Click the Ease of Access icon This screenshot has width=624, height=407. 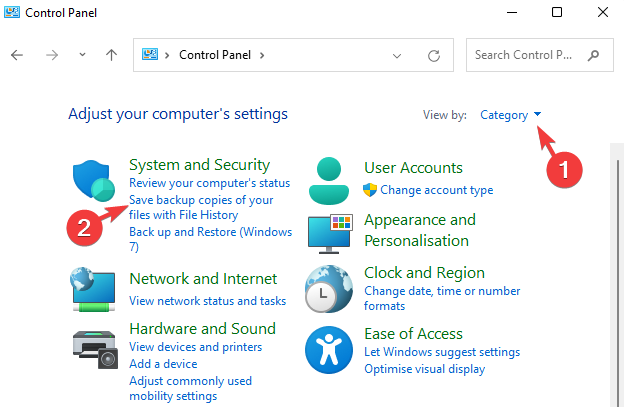pyautogui.click(x=329, y=347)
